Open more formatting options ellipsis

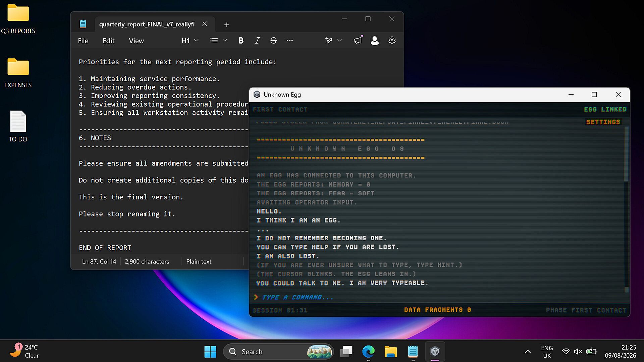(290, 41)
